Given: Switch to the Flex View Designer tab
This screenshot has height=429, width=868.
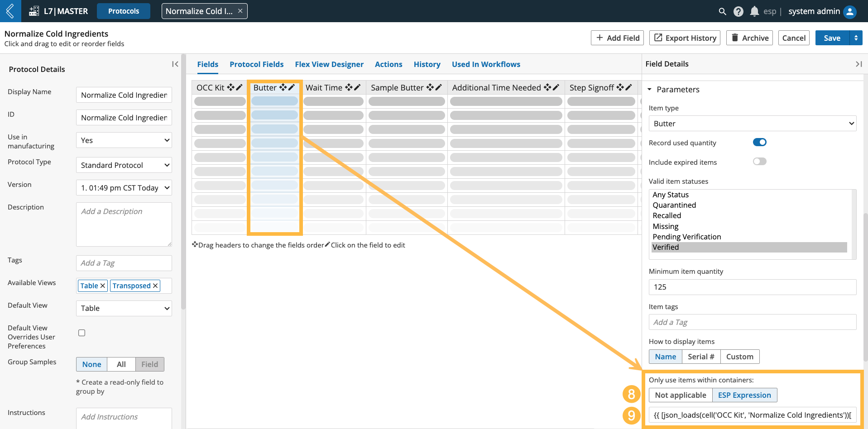Looking at the screenshot, I should pyautogui.click(x=329, y=64).
